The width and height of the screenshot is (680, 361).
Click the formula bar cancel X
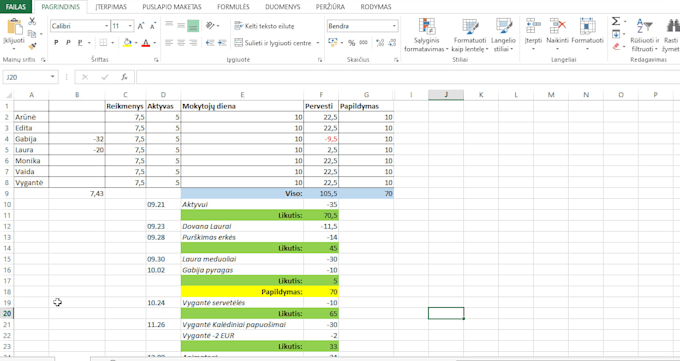point(85,77)
